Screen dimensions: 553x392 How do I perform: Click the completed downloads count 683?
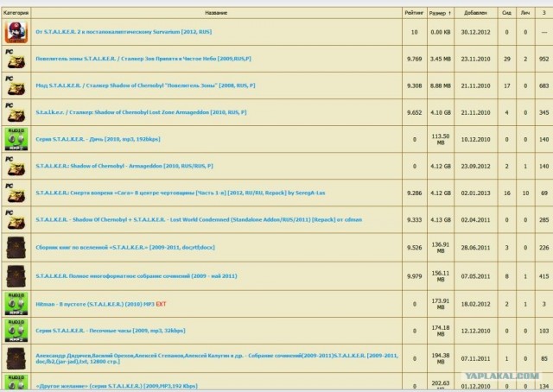coord(543,85)
